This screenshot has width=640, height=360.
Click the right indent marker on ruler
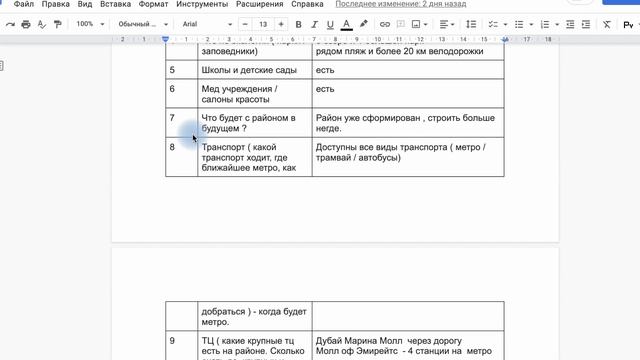tap(505, 40)
